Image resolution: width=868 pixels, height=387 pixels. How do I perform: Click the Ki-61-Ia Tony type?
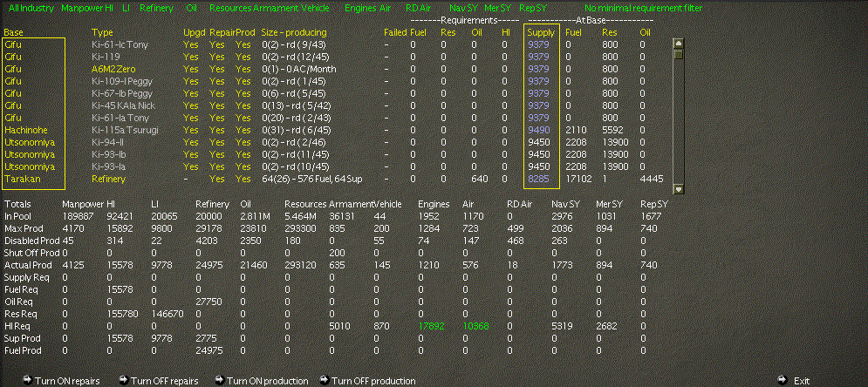[x=120, y=118]
